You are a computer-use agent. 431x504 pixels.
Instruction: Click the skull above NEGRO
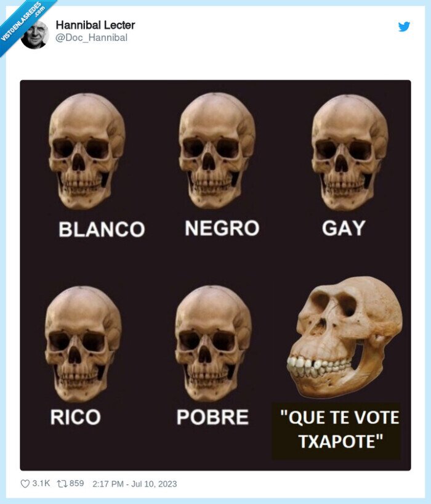click(x=217, y=150)
